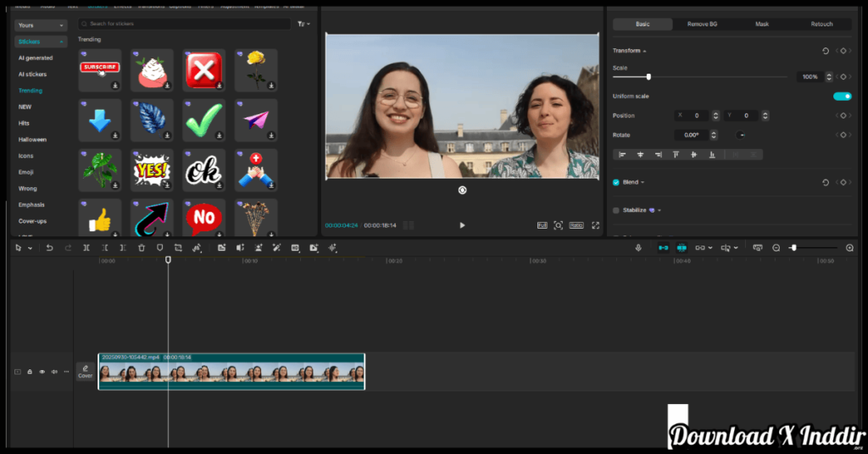
Task: Switch to the Remove BG tab
Action: tap(702, 25)
